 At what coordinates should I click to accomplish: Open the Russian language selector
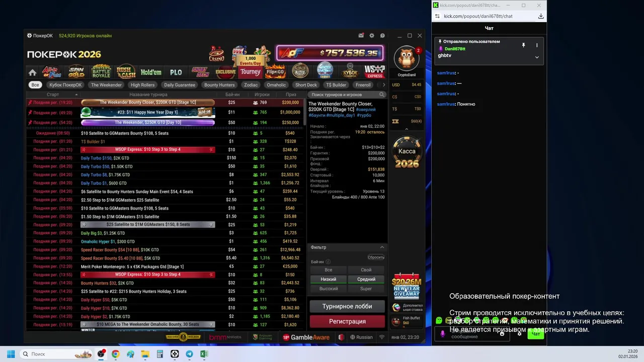(361, 337)
